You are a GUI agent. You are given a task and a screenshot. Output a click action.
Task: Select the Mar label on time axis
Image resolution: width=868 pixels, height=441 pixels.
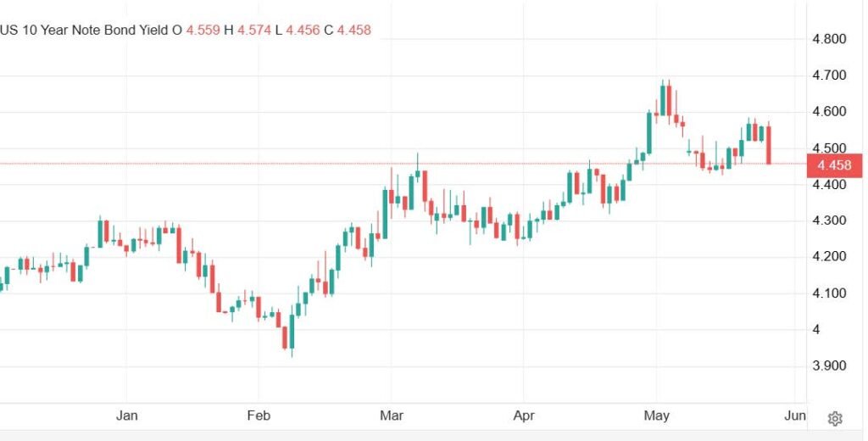392,416
